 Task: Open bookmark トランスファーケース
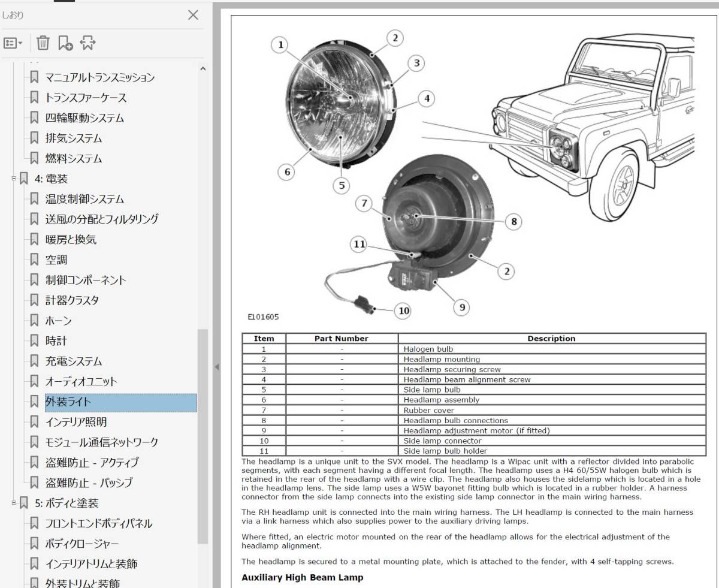pyautogui.click(x=86, y=98)
